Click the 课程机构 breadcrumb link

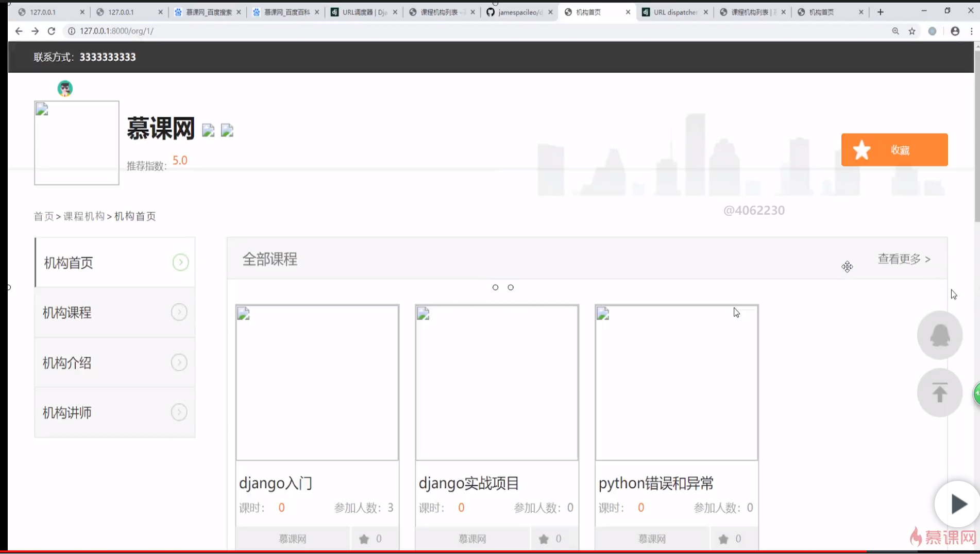84,216
